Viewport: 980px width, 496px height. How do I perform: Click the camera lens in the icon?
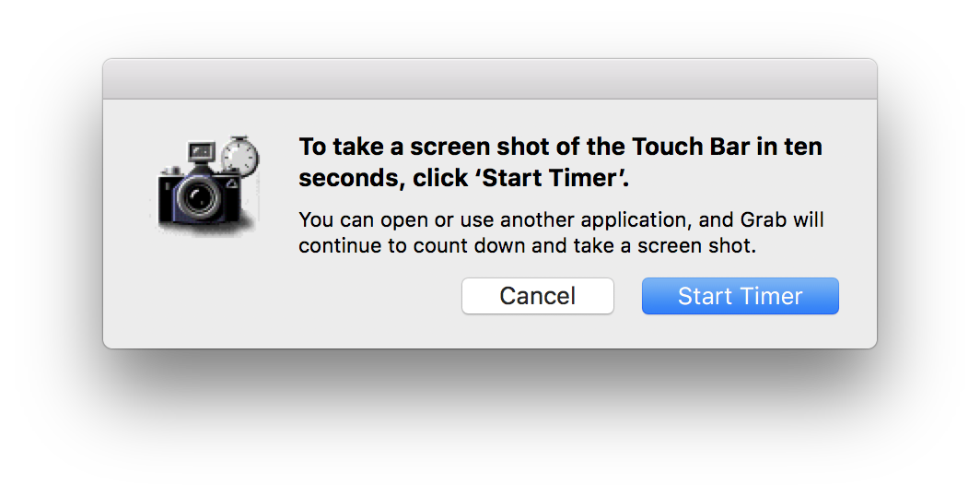[198, 198]
